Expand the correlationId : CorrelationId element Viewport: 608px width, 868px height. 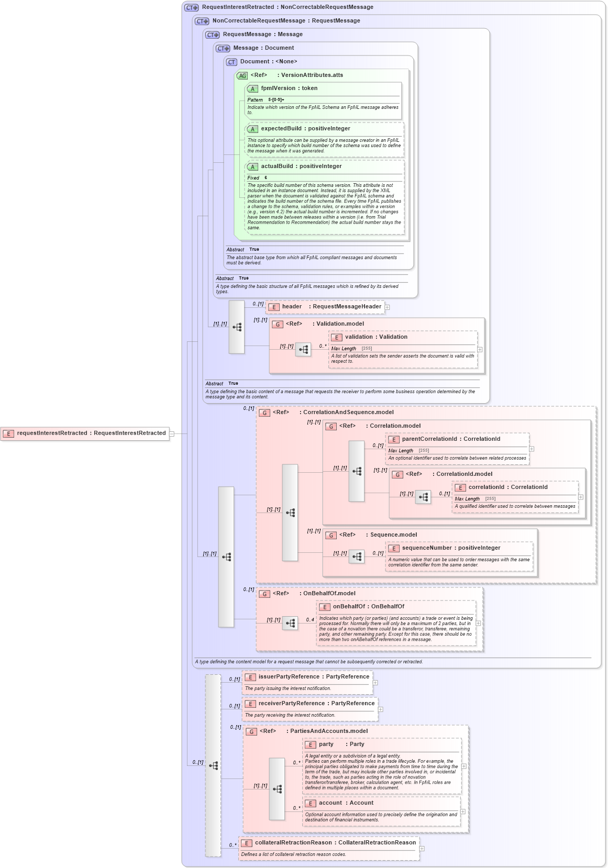(581, 497)
